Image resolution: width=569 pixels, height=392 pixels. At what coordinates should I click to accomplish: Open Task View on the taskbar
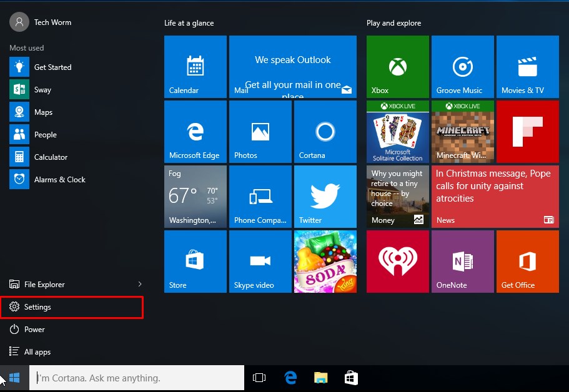259,378
